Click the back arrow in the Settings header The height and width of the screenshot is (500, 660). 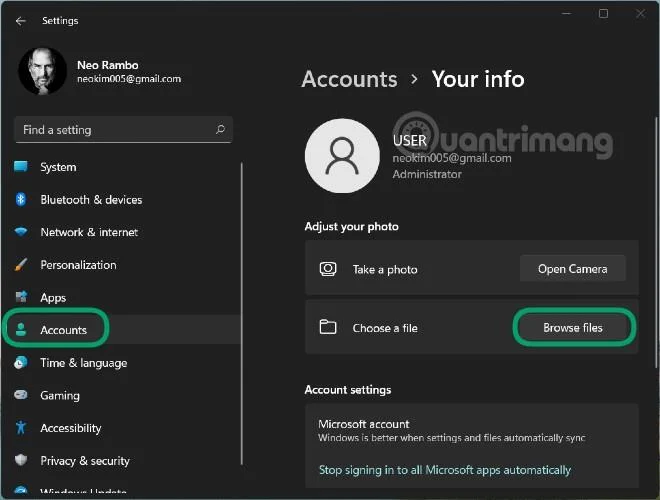pyautogui.click(x=20, y=21)
